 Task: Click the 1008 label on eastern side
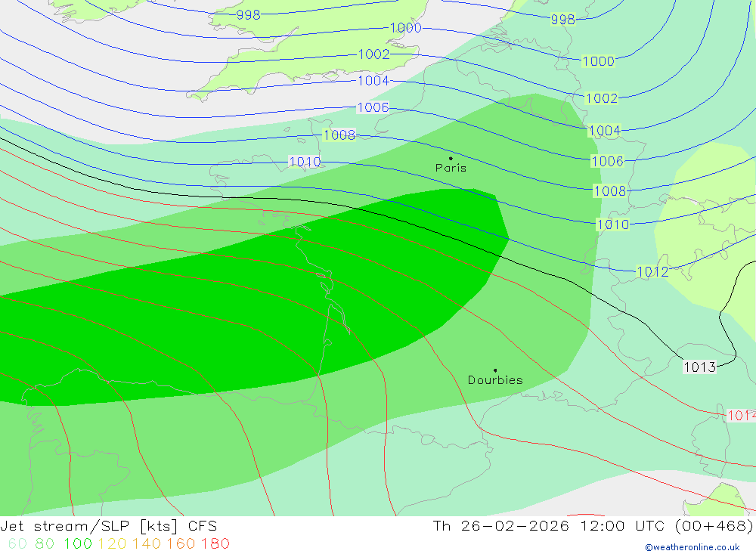click(610, 191)
